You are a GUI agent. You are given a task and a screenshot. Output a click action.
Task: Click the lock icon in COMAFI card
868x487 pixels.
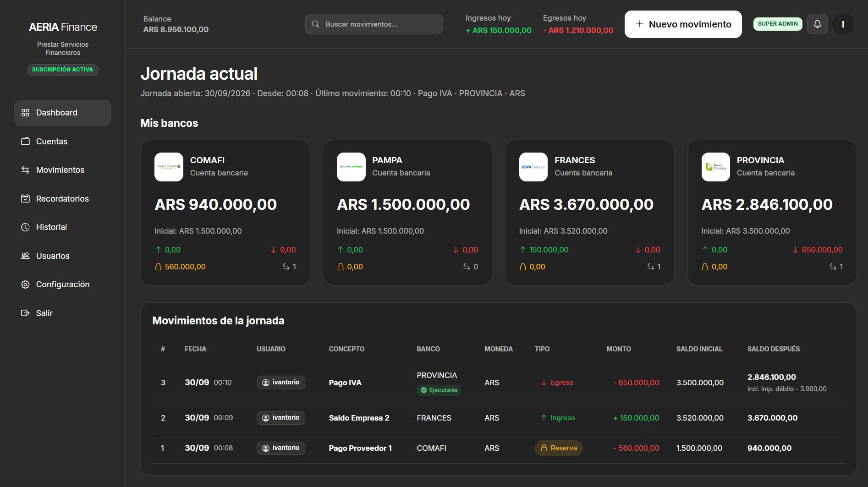(158, 267)
